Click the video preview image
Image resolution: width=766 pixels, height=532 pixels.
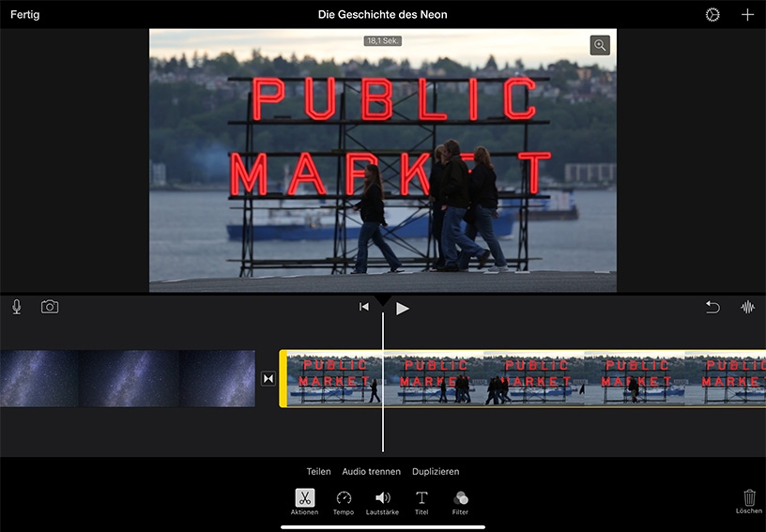click(x=382, y=160)
